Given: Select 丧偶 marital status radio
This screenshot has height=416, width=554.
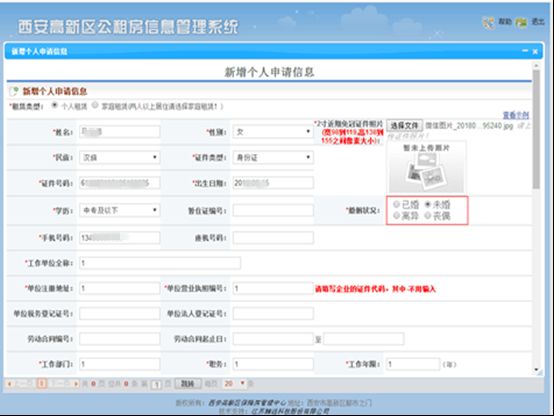Looking at the screenshot, I should pyautogui.click(x=427, y=215).
